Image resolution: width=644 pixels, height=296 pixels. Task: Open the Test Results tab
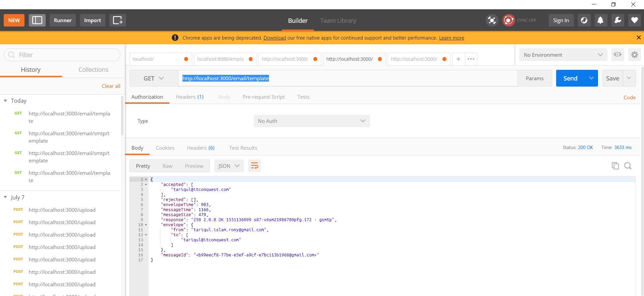243,148
